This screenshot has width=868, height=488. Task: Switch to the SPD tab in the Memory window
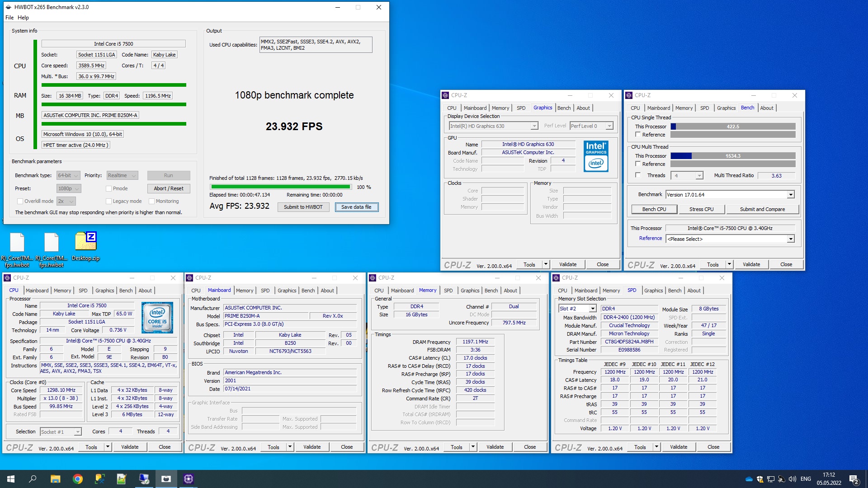[x=448, y=291]
